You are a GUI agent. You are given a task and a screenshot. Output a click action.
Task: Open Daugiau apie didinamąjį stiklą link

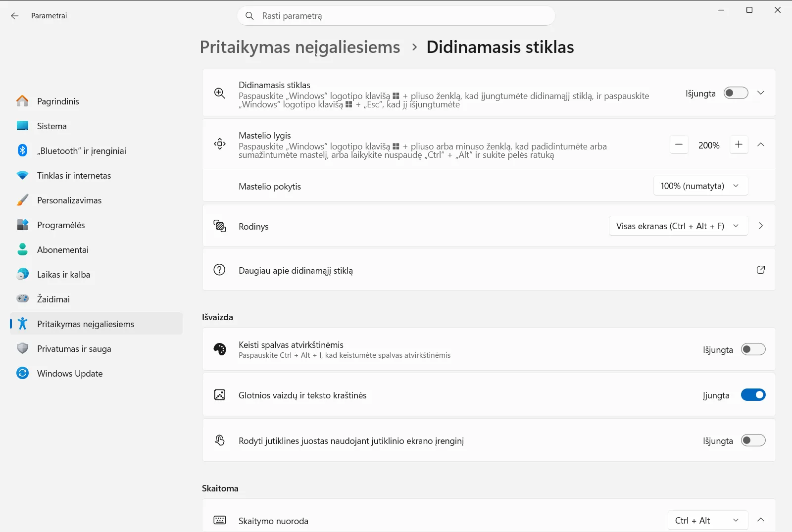[489, 270]
